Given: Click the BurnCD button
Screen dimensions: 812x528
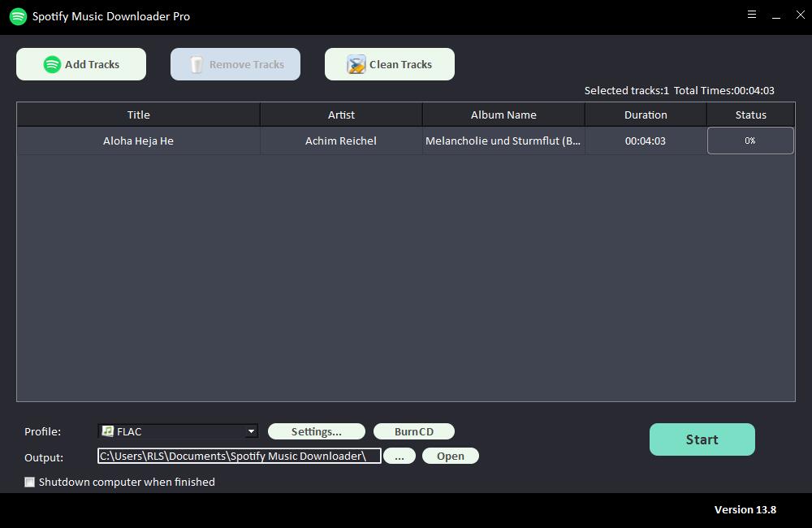Looking at the screenshot, I should click(x=413, y=431).
